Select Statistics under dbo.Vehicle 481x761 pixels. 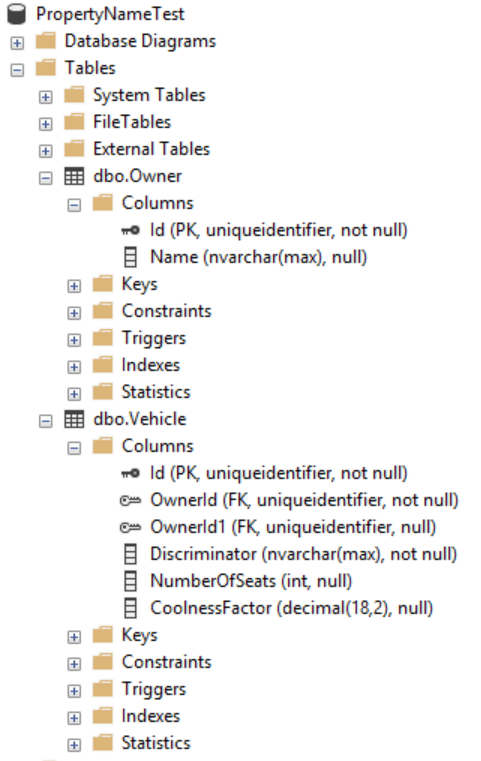[156, 743]
